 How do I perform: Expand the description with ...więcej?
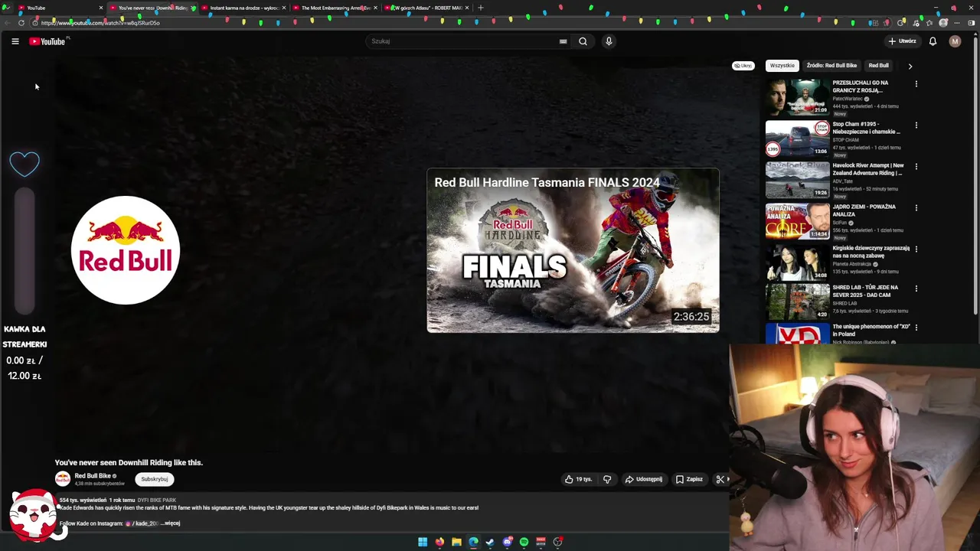[170, 523]
